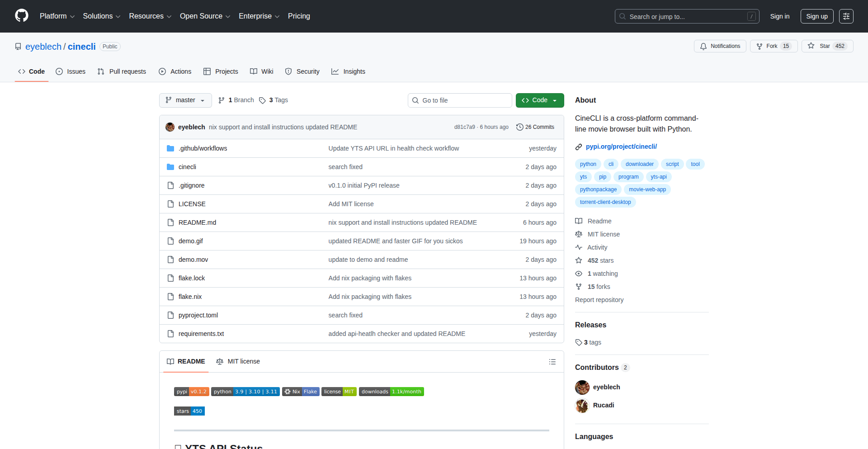Open the pypi.org/project/cinecli/ link
Viewport: 868px width, 449px height.
tap(621, 147)
